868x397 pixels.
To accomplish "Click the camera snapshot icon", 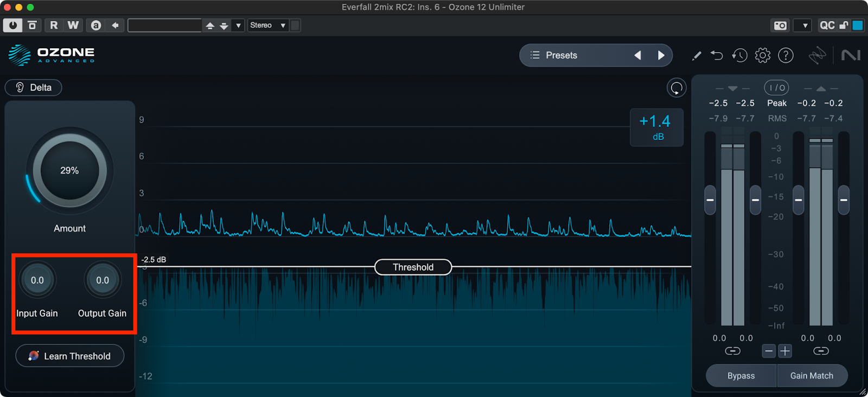I will click(780, 25).
